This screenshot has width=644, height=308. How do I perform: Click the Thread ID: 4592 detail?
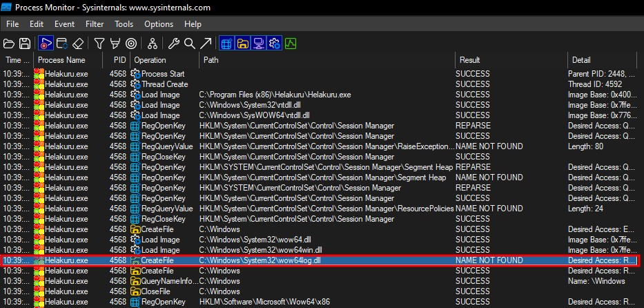[594, 84]
